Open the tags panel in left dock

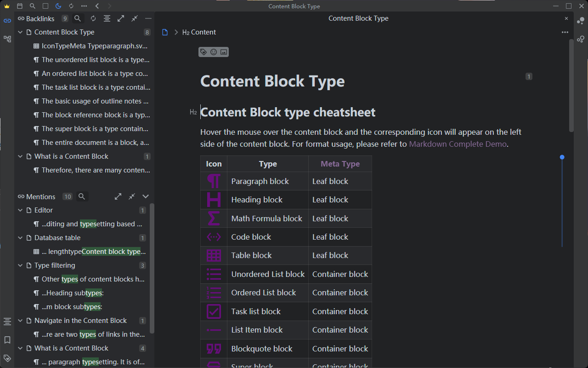point(7,358)
